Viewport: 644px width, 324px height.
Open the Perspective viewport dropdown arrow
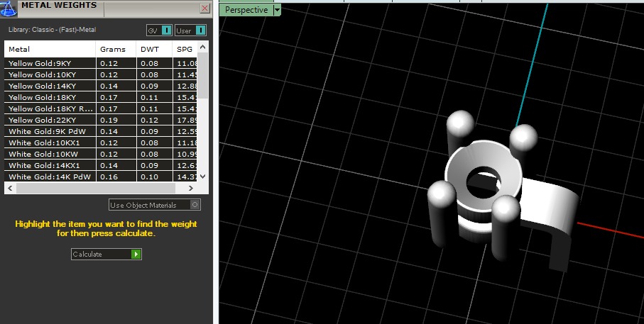277,10
